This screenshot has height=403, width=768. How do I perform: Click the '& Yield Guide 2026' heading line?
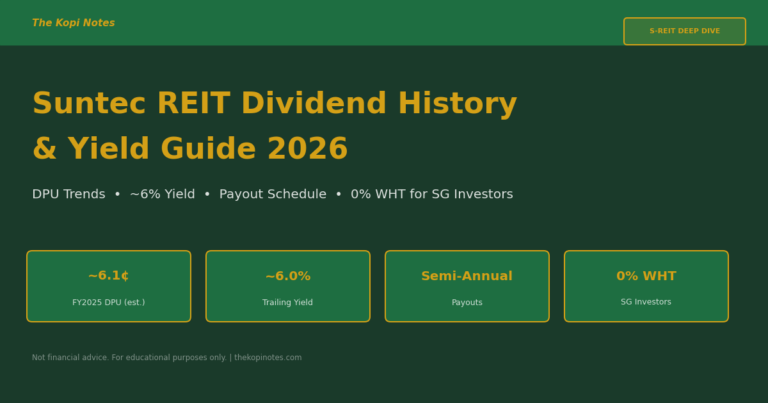tap(190, 148)
